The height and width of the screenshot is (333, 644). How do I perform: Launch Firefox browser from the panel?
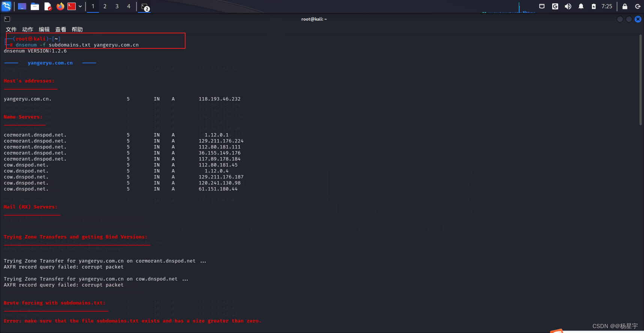[60, 6]
